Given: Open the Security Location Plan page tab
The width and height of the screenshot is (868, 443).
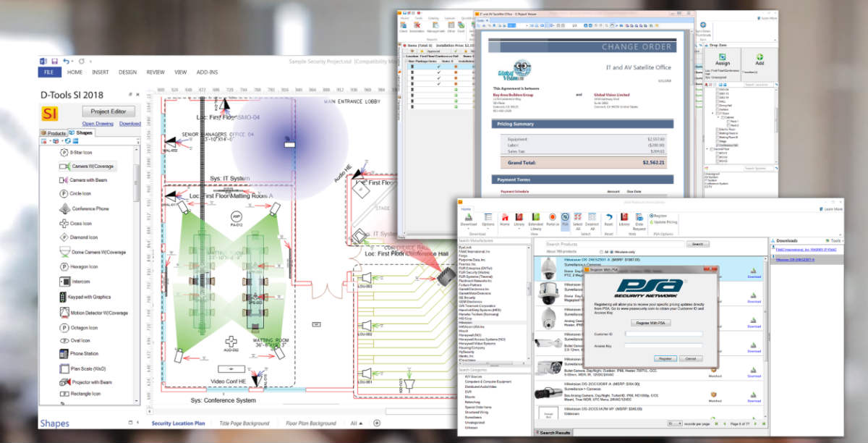Looking at the screenshot, I should point(178,423).
